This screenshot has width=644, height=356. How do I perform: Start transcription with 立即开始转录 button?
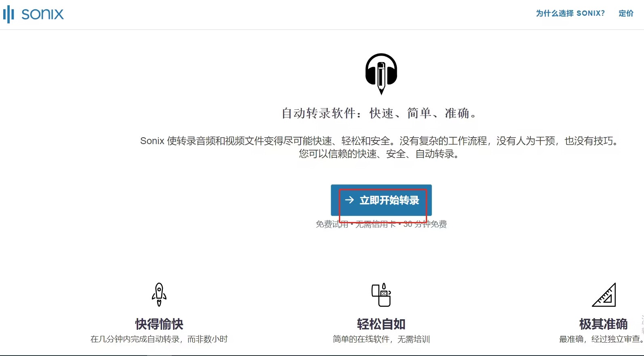tap(381, 200)
